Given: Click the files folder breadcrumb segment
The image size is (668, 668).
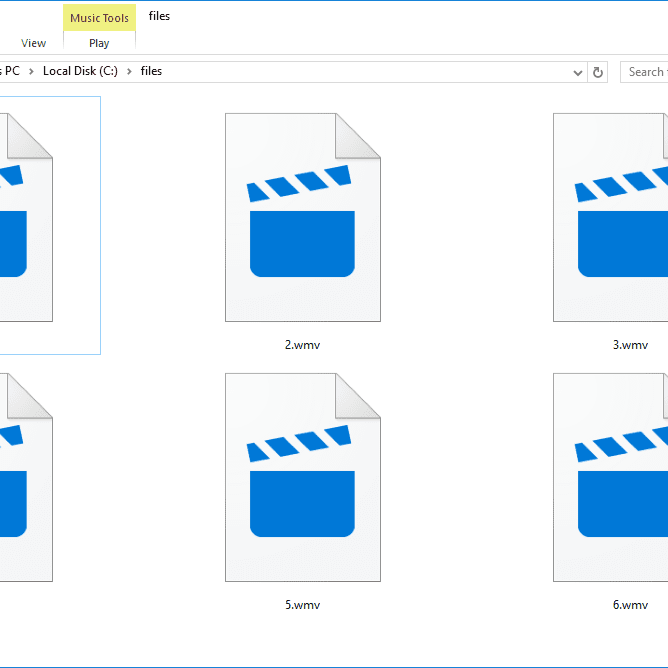Looking at the screenshot, I should click(x=151, y=71).
